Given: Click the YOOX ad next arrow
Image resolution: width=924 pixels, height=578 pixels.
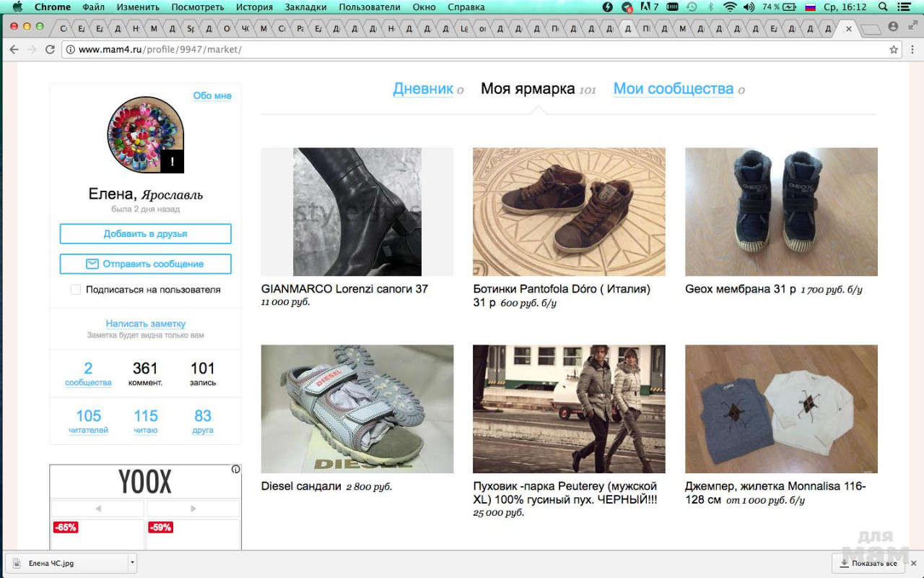Looking at the screenshot, I should 193,509.
